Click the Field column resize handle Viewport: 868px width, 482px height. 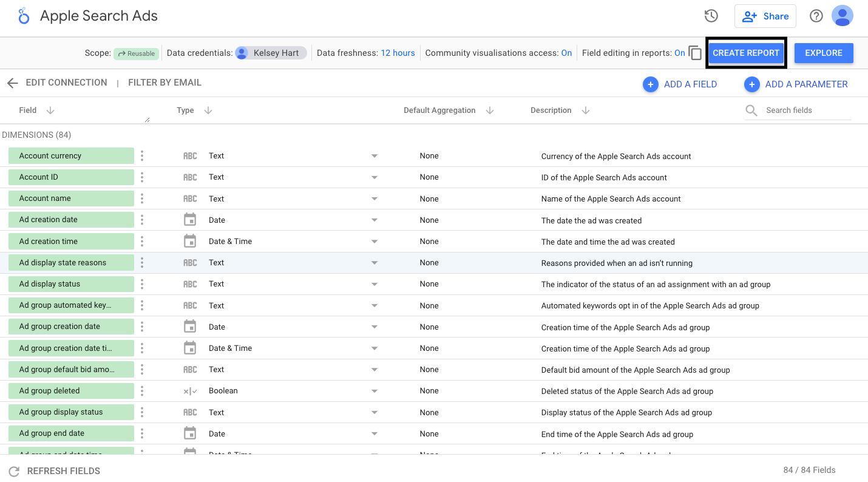point(147,120)
